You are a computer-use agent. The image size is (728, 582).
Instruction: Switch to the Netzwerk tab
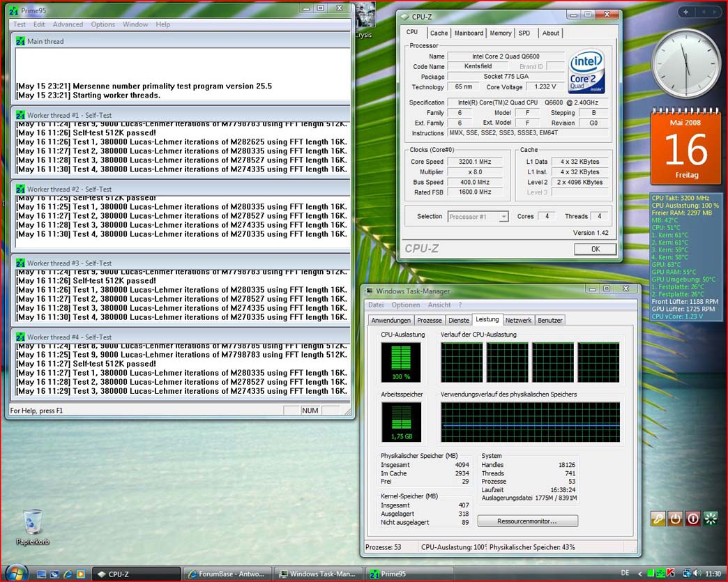click(518, 320)
